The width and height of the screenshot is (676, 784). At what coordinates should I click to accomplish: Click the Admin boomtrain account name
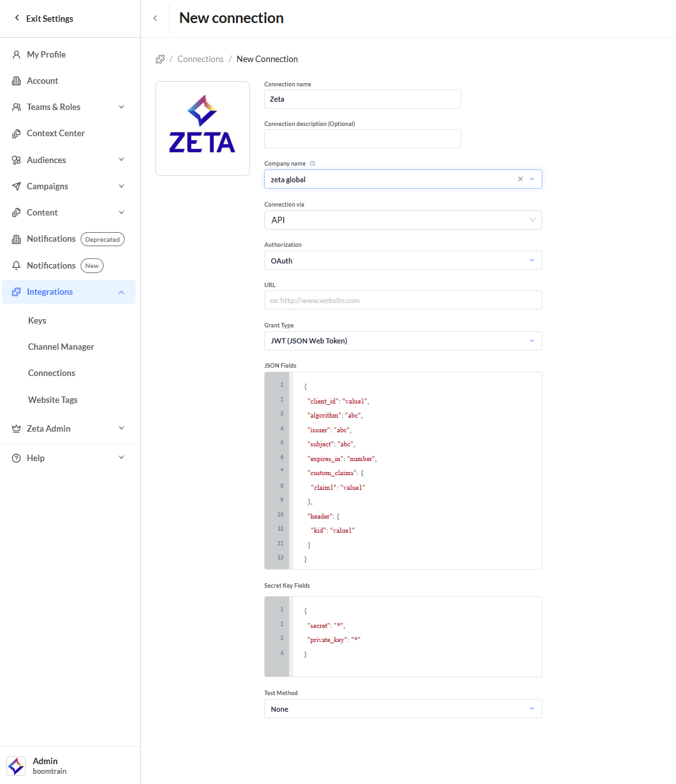(x=49, y=766)
